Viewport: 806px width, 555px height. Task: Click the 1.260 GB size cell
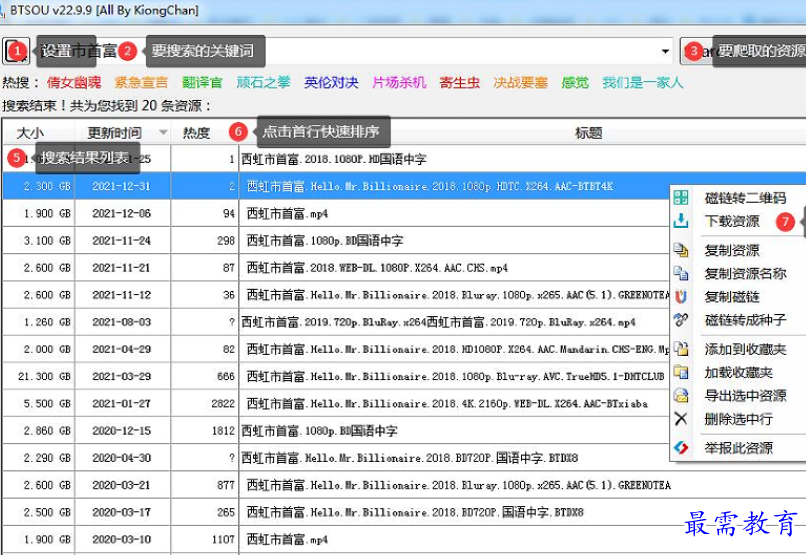pos(39,322)
